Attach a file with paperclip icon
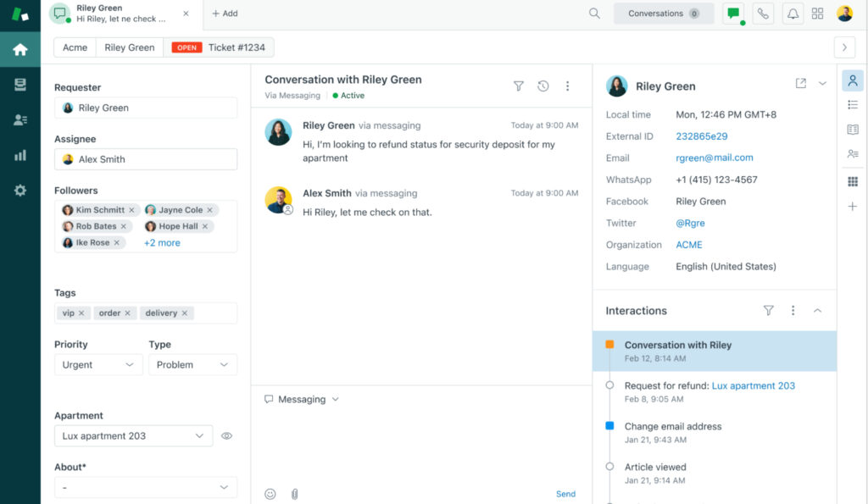This screenshot has height=504, width=868. pyautogui.click(x=294, y=494)
